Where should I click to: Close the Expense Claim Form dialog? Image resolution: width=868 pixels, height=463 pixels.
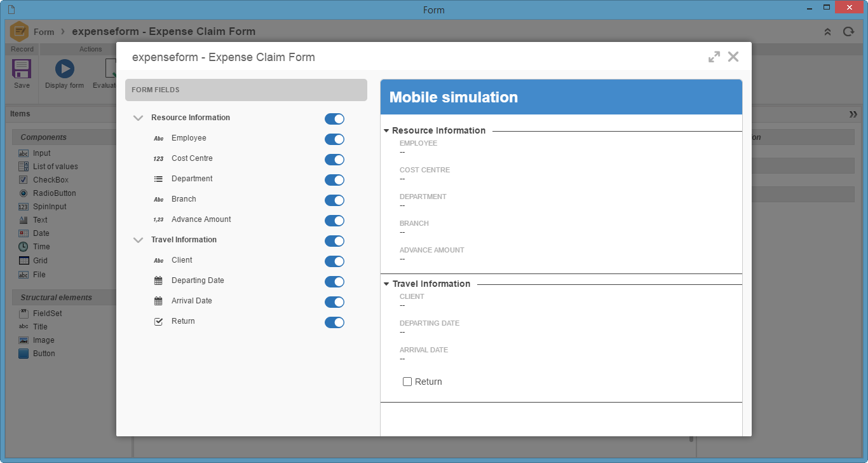click(733, 57)
